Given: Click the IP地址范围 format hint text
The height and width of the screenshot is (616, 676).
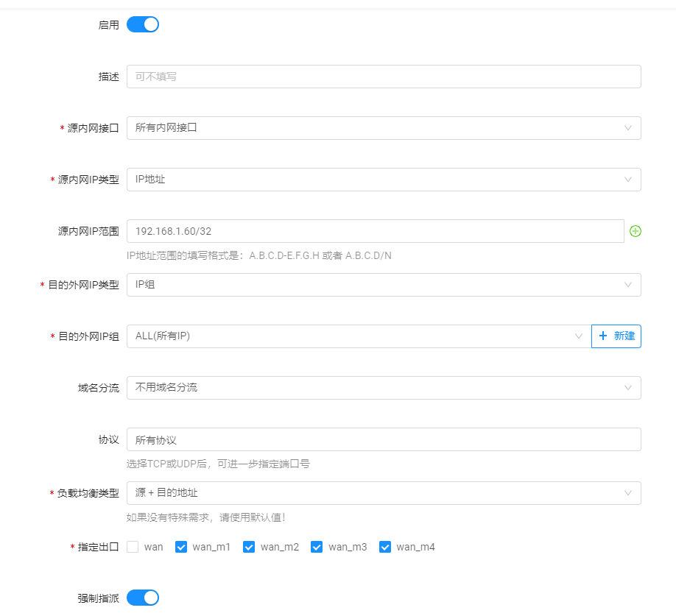Looking at the screenshot, I should pos(259,255).
